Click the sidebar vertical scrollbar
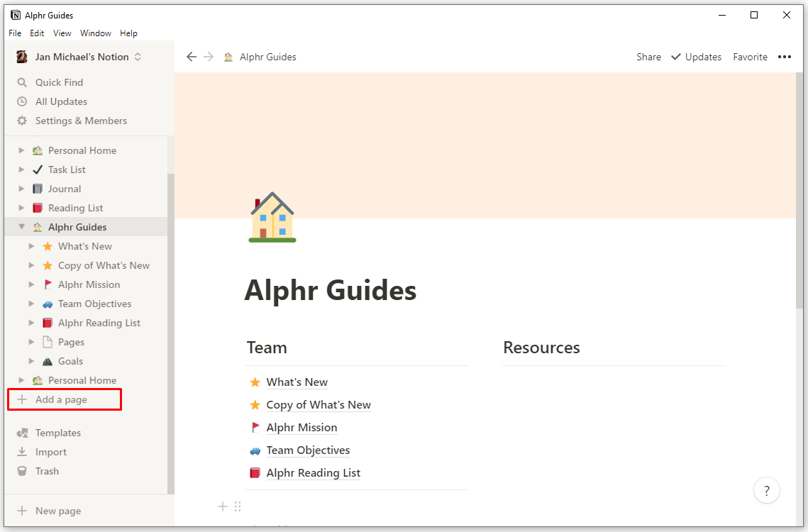This screenshot has height=532, width=808. pyautogui.click(x=170, y=333)
